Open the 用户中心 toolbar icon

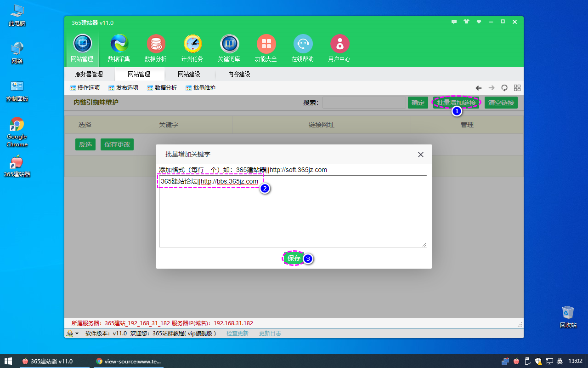point(339,49)
